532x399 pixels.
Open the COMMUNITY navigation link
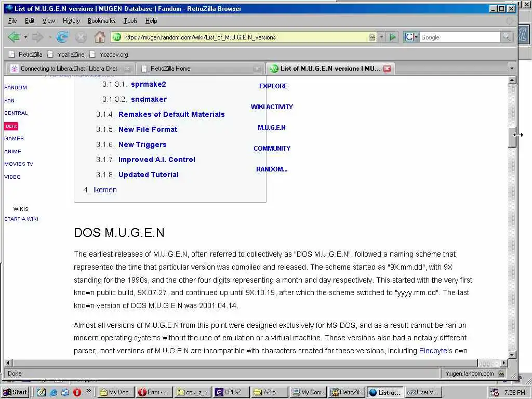(272, 148)
